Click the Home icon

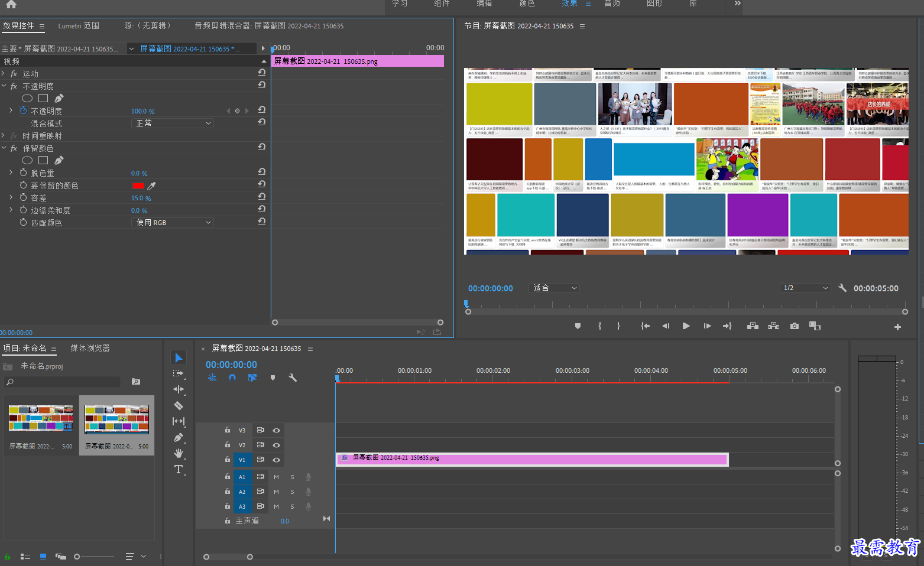[x=11, y=4]
